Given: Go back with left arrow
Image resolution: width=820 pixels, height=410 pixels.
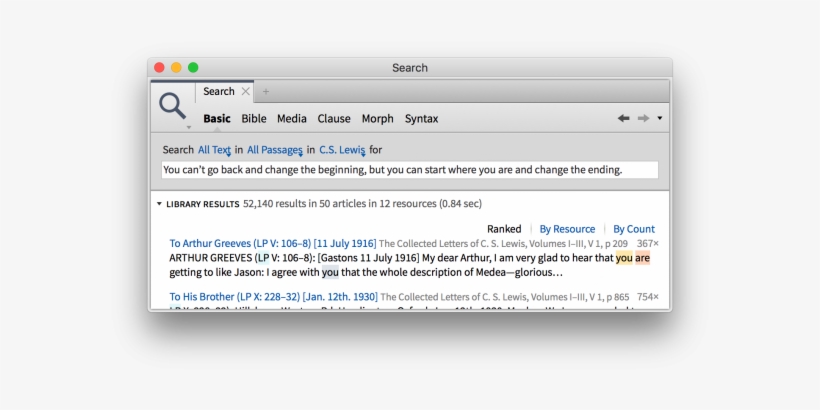Looking at the screenshot, I should pos(623,118).
